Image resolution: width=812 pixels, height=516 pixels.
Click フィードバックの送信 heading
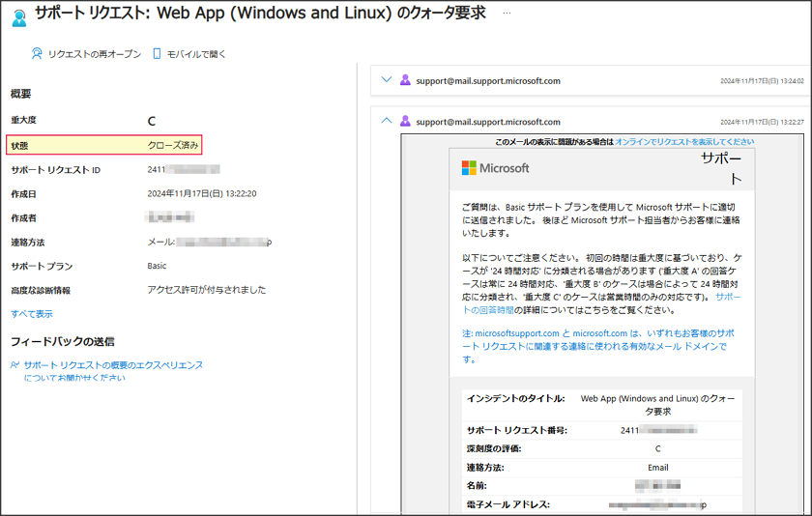[x=63, y=342]
